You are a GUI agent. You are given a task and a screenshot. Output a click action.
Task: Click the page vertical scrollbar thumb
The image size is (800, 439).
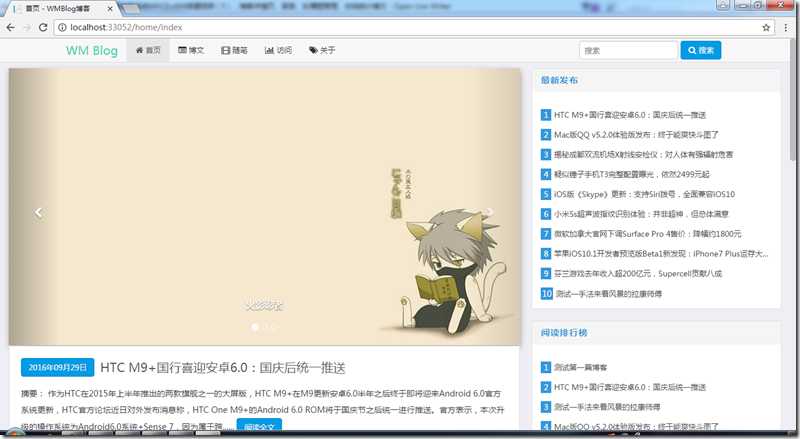[x=792, y=100]
